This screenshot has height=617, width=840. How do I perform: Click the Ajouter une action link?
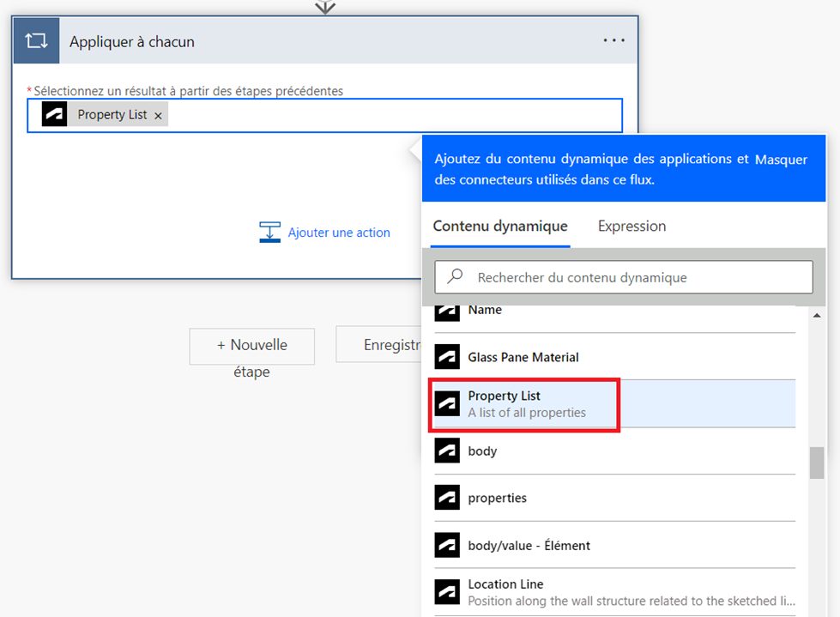(339, 233)
